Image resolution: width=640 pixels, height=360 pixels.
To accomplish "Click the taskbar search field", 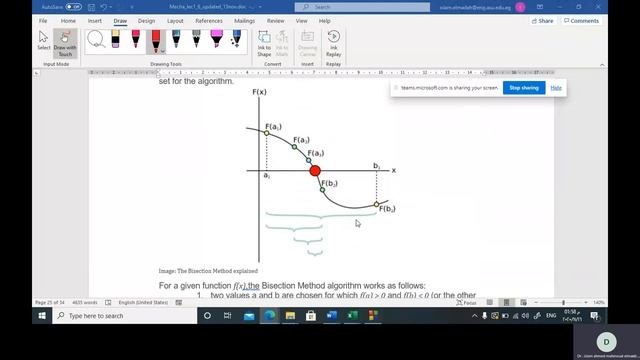I will [124, 316].
